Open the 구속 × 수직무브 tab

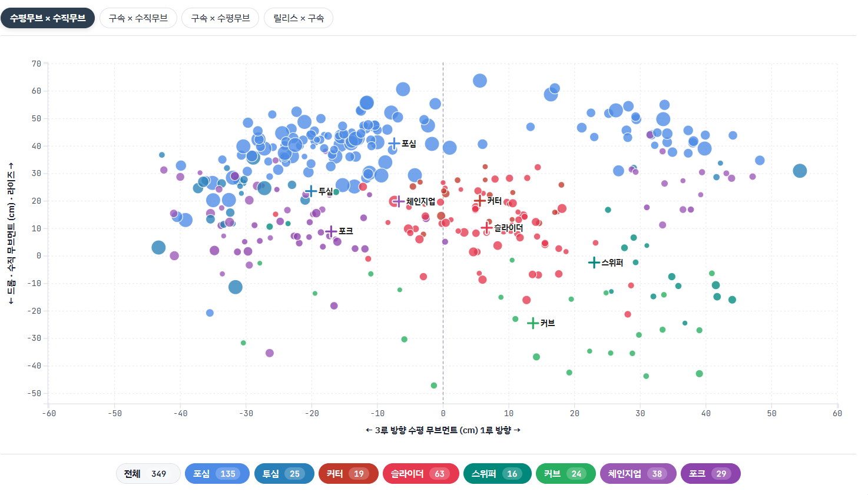[x=138, y=18]
